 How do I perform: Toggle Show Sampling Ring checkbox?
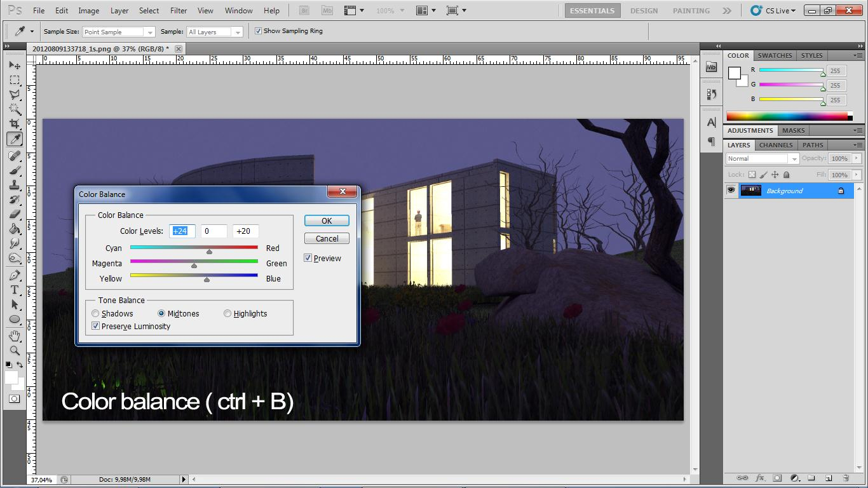(x=258, y=30)
